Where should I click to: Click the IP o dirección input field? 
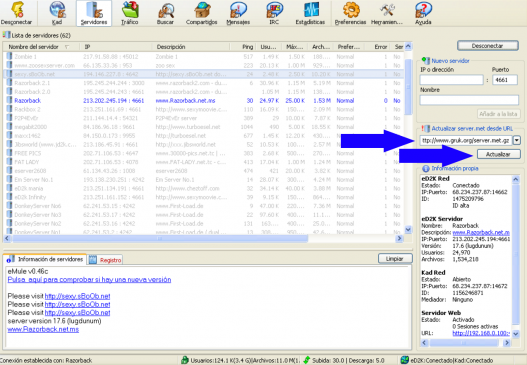pos(451,80)
